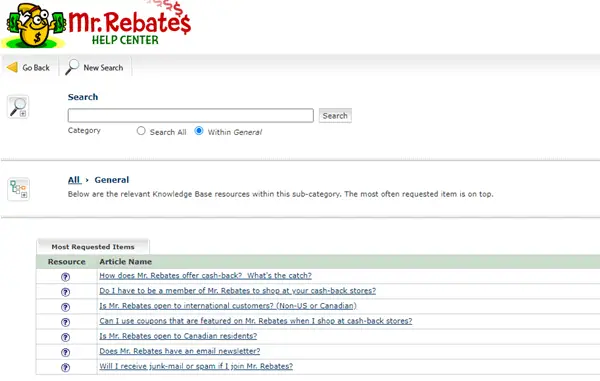
Task: Click the All breadcrumb link
Action: pos(74,180)
